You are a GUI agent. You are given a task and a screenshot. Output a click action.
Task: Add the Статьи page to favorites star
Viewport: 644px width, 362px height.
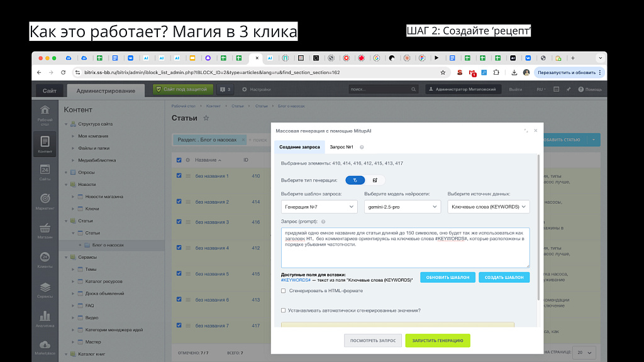click(x=206, y=118)
